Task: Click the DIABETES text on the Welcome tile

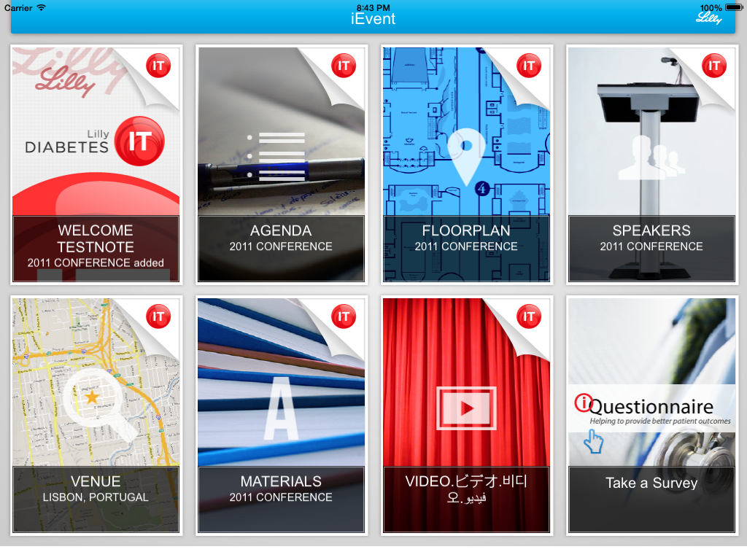Action: (66, 147)
